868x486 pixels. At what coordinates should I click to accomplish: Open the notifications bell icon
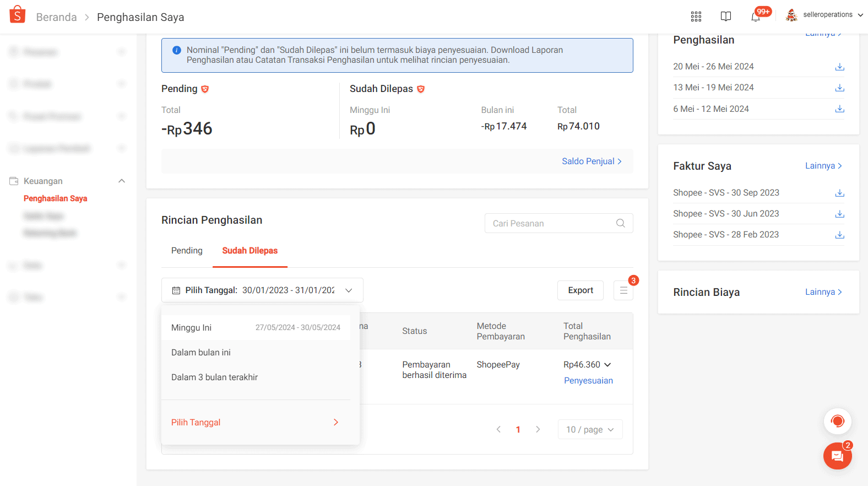point(756,17)
